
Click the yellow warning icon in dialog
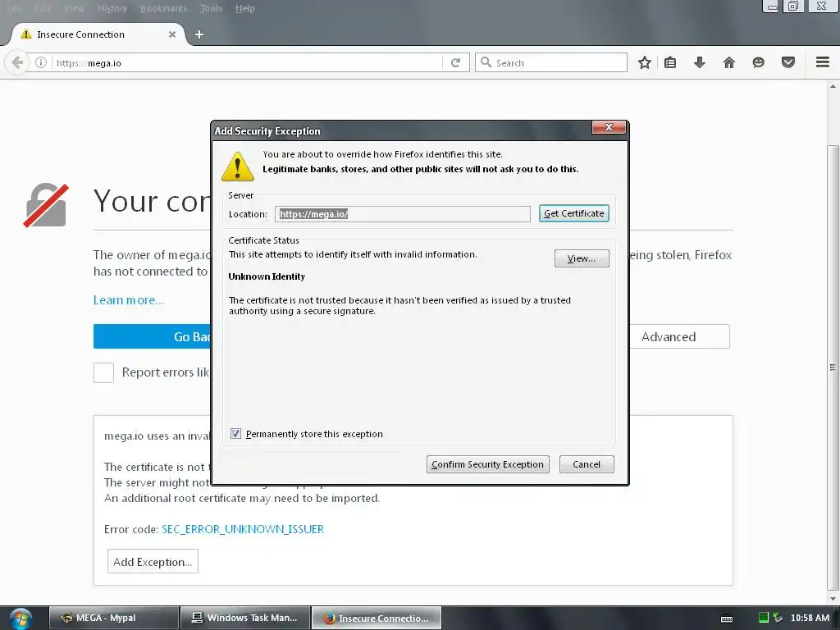pos(237,167)
